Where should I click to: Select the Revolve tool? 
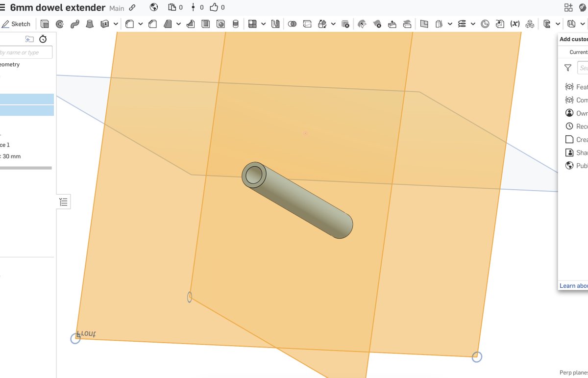coord(60,24)
